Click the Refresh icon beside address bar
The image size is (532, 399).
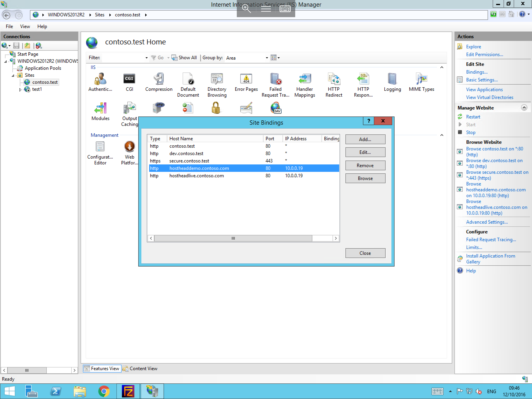point(493,14)
